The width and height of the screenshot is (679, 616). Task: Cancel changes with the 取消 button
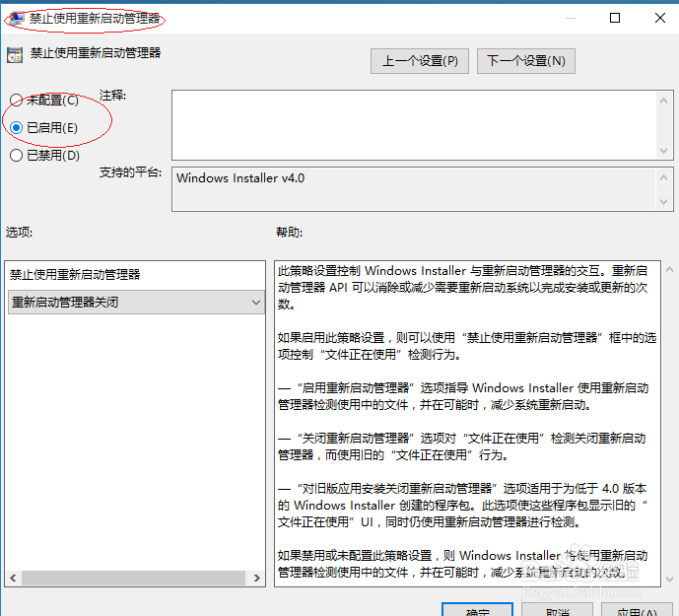[558, 609]
